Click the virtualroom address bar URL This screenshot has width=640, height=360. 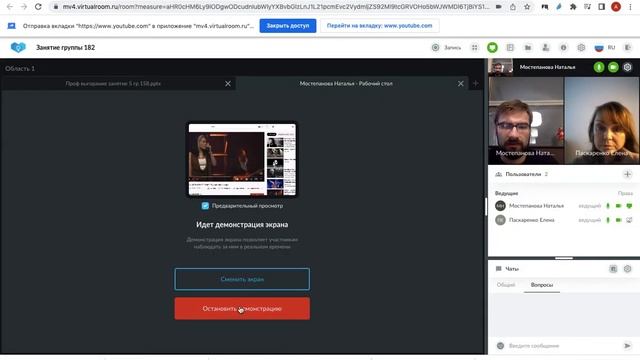[276, 7]
